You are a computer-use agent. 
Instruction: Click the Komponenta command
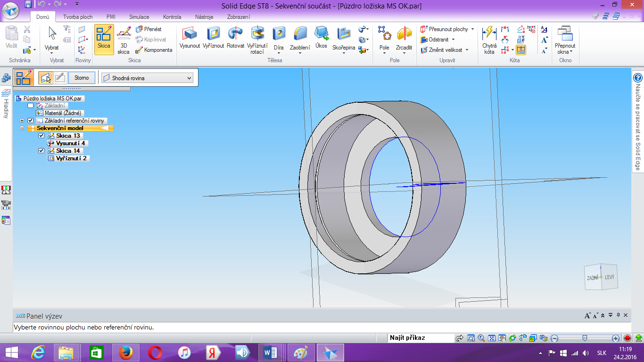pos(154,50)
